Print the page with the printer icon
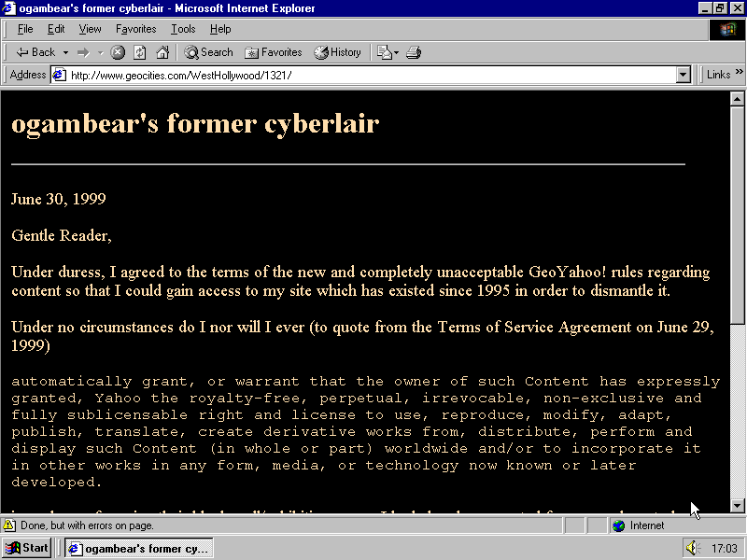This screenshot has height=560, width=747. [414, 52]
